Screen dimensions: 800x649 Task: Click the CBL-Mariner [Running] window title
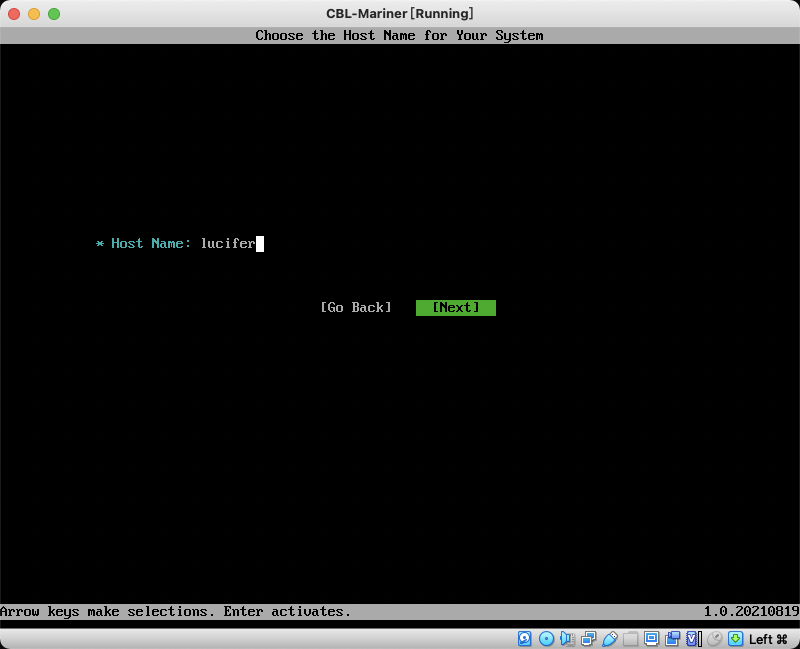[x=399, y=13]
